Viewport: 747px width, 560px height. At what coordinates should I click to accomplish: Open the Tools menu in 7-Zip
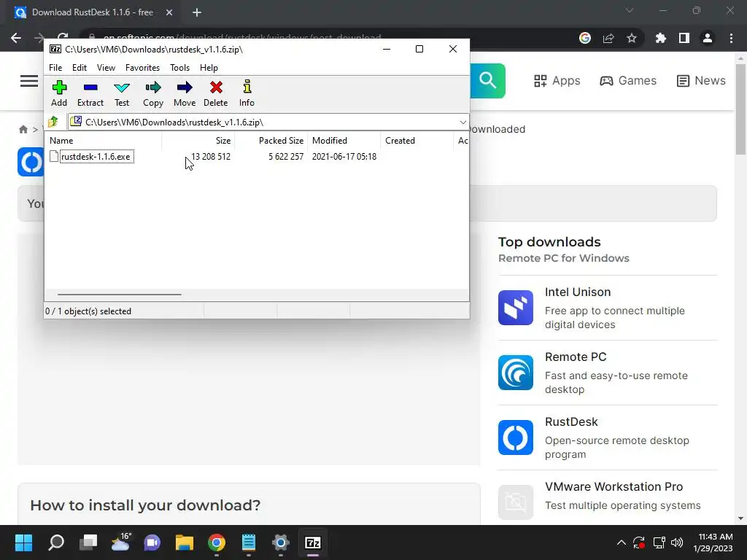(179, 68)
